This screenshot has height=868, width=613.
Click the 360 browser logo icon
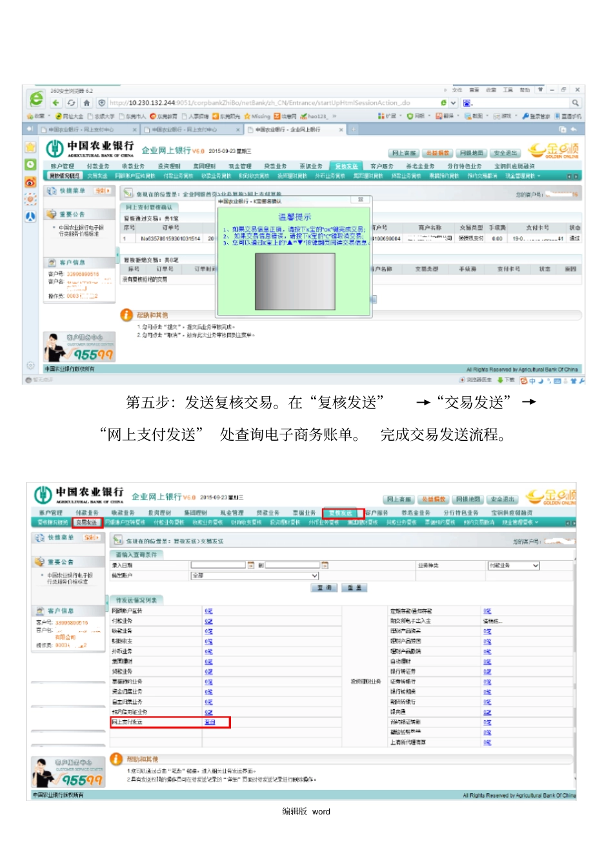pyautogui.click(x=37, y=99)
